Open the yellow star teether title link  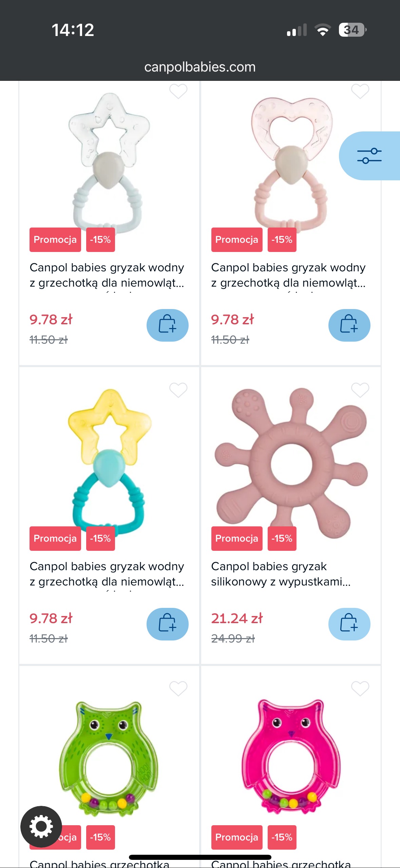107,574
